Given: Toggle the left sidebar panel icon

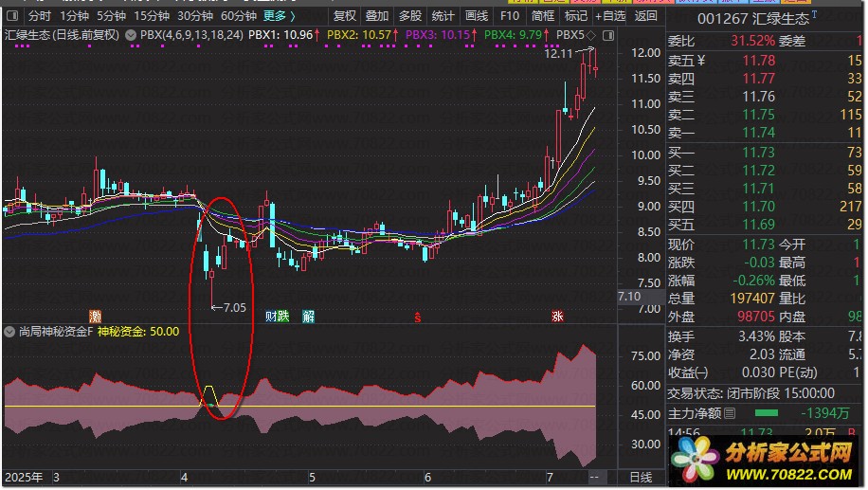Looking at the screenshot, I should point(11,16).
